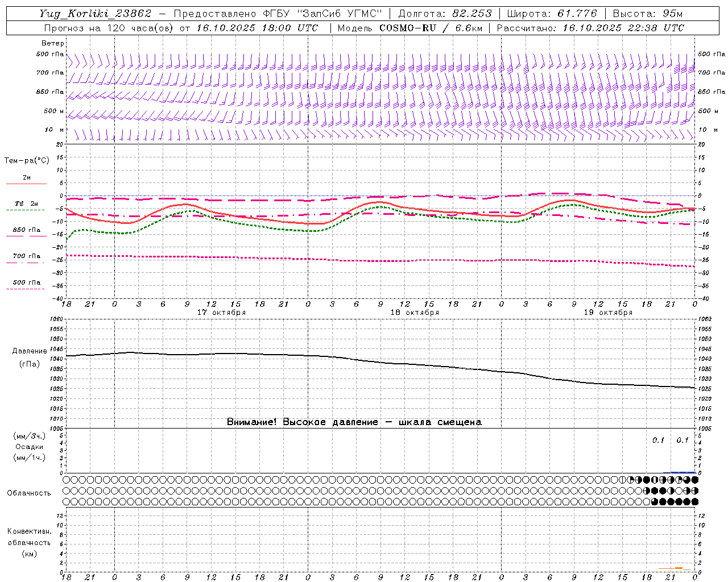Click the Внимание! Высокое давление warning text

pyautogui.click(x=354, y=422)
